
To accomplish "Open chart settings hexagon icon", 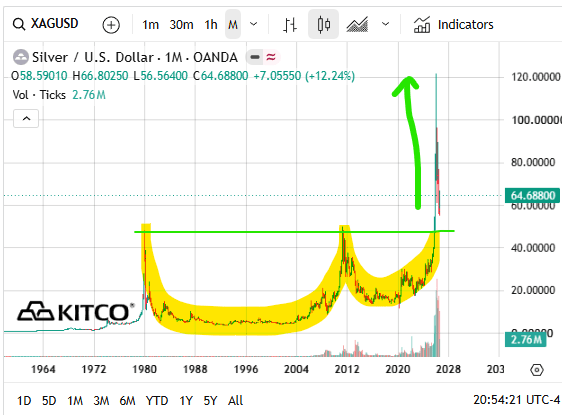I will pyautogui.click(x=537, y=369).
